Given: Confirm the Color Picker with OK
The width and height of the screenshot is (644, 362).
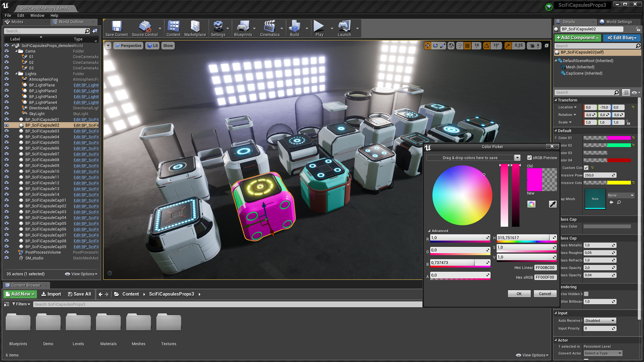Looking at the screenshot, I should click(519, 294).
